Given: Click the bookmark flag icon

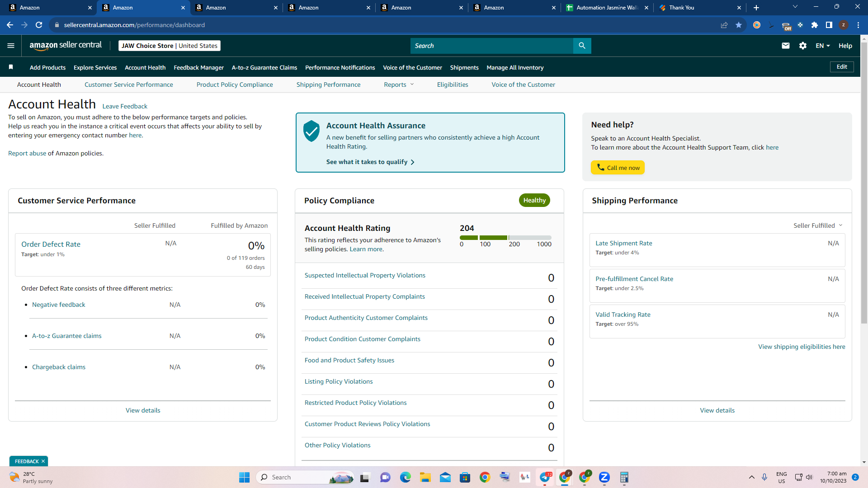Looking at the screenshot, I should click(x=11, y=67).
